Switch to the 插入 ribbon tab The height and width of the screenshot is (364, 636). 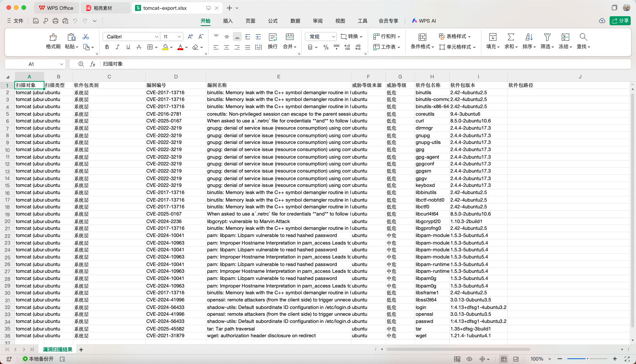(228, 21)
